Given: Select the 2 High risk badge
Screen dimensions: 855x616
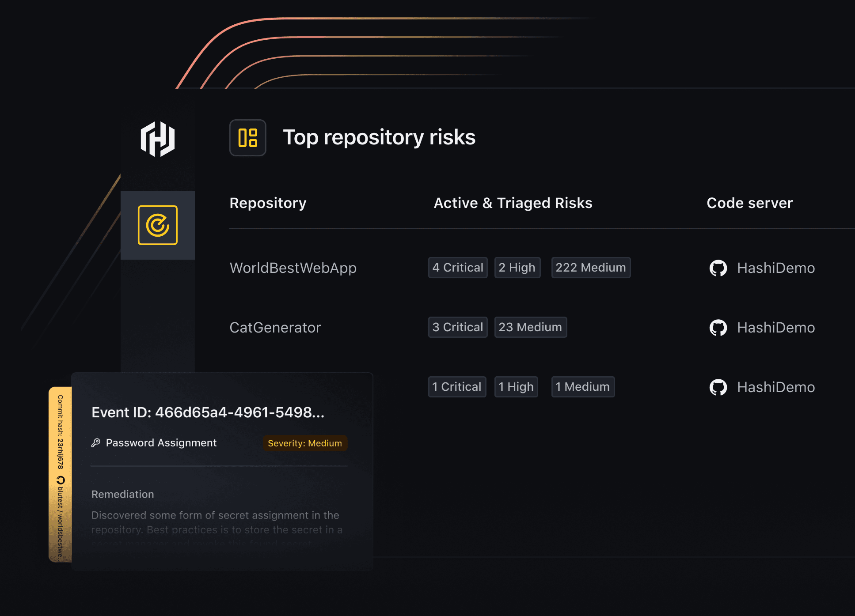Looking at the screenshot, I should pyautogui.click(x=517, y=268).
